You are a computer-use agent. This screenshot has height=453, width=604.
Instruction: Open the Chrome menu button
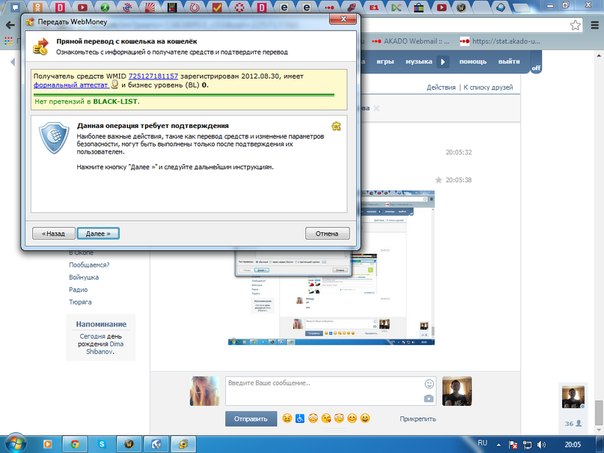595,25
